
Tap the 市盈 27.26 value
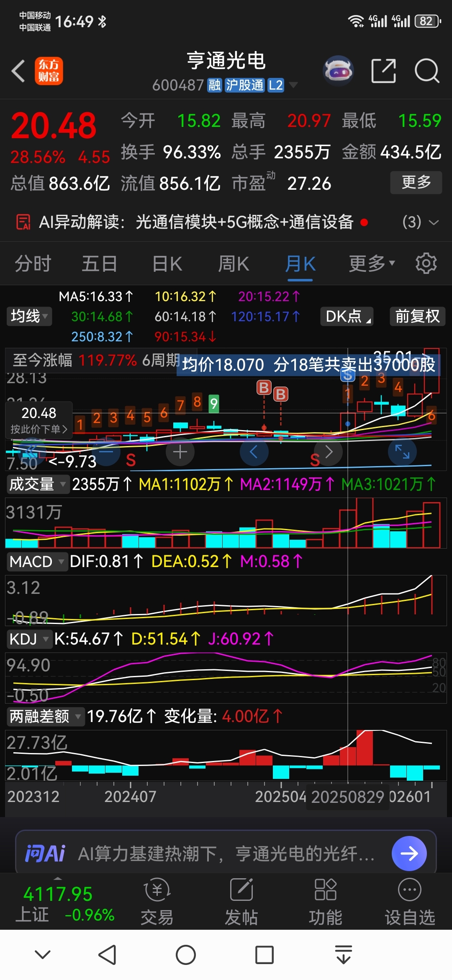[x=309, y=183]
